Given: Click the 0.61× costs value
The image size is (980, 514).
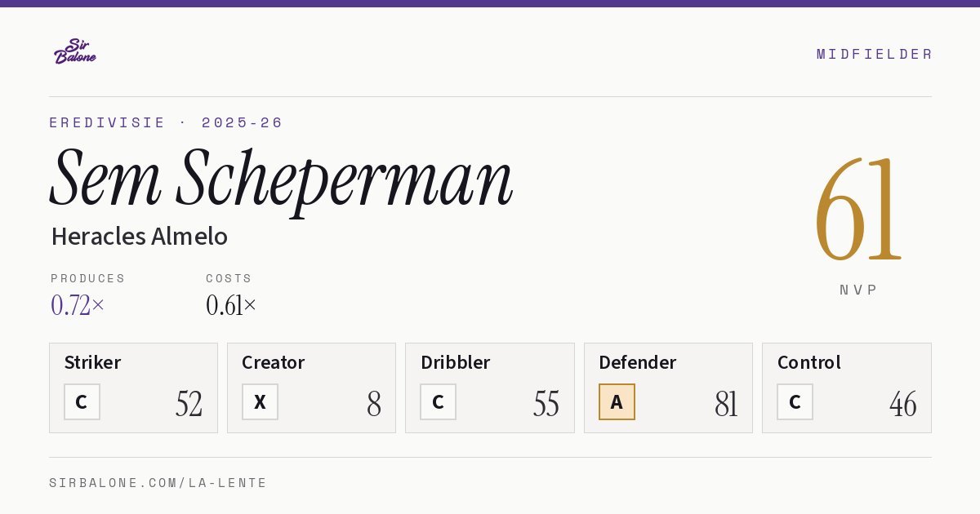Looking at the screenshot, I should coord(231,305).
